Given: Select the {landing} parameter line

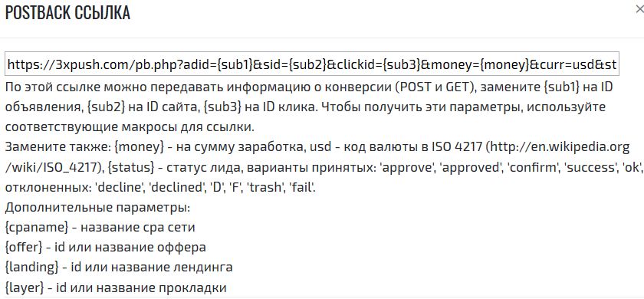Looking at the screenshot, I should [x=119, y=267].
